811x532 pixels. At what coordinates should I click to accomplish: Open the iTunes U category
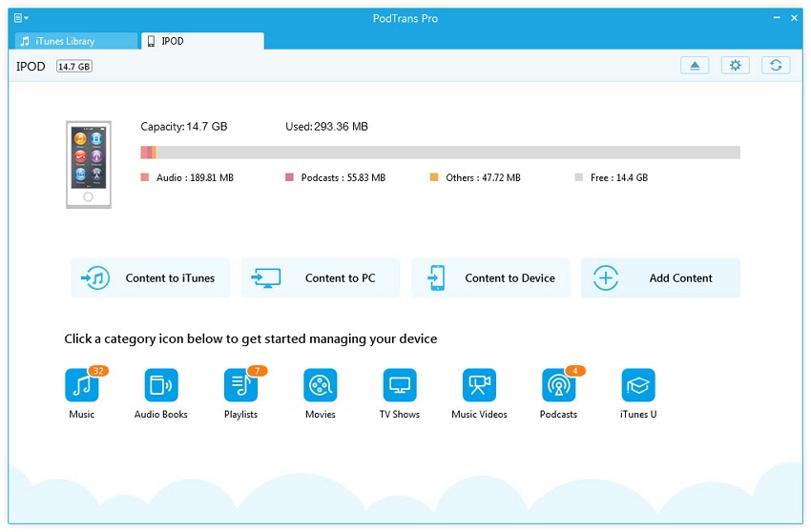(638, 385)
